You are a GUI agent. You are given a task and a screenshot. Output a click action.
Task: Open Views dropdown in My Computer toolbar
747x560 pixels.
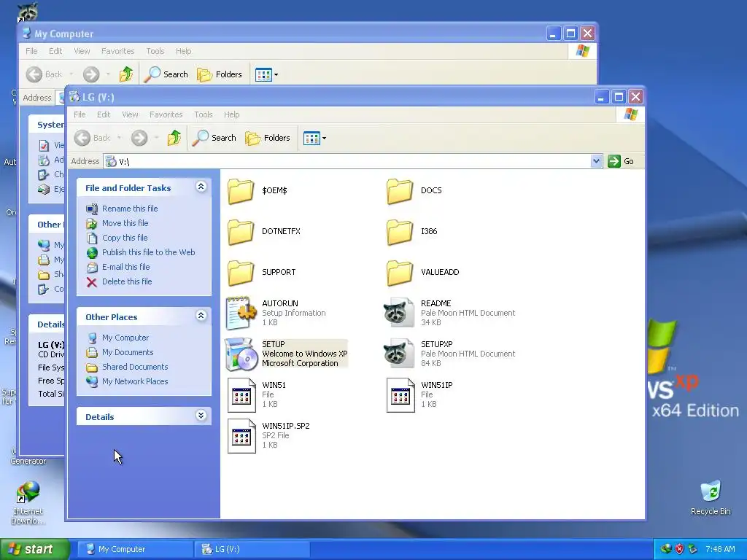[267, 74]
